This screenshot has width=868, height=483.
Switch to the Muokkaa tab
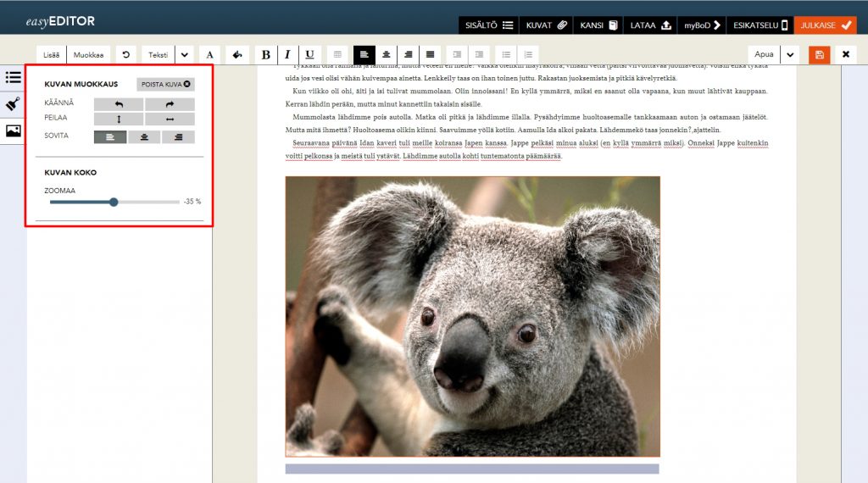tap(88, 55)
